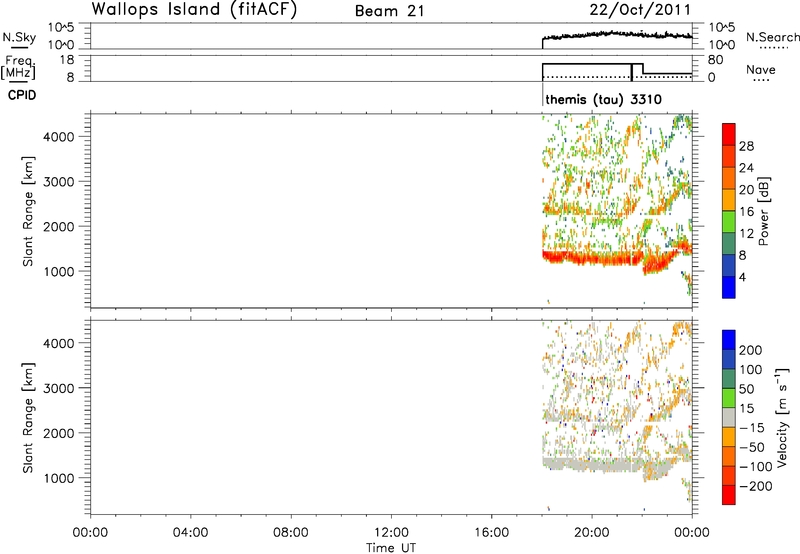Click the "18" frequency axis tick label
The width and height of the screenshot is (800, 554).
coord(67,60)
